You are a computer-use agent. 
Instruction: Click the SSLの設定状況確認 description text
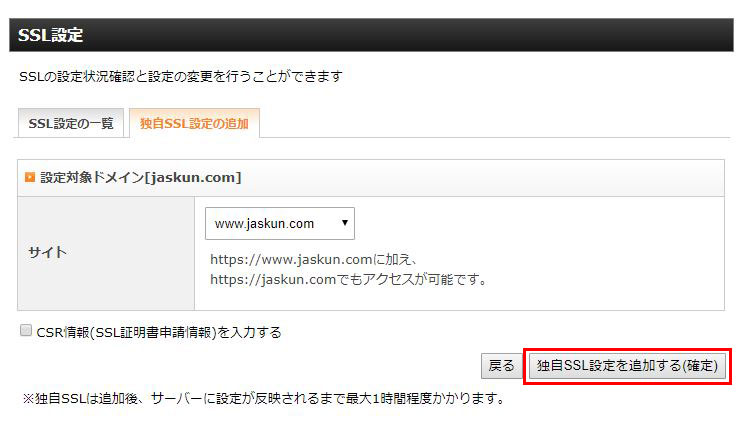[181, 76]
